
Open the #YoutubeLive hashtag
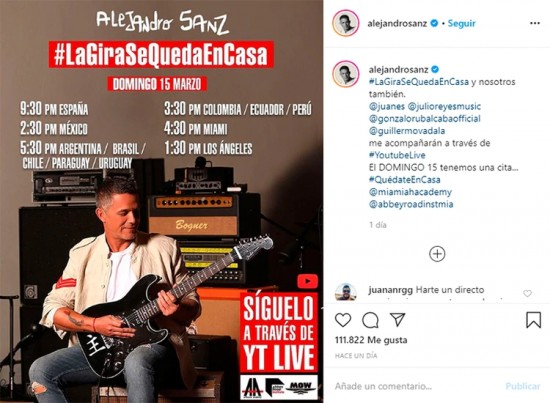point(397,155)
